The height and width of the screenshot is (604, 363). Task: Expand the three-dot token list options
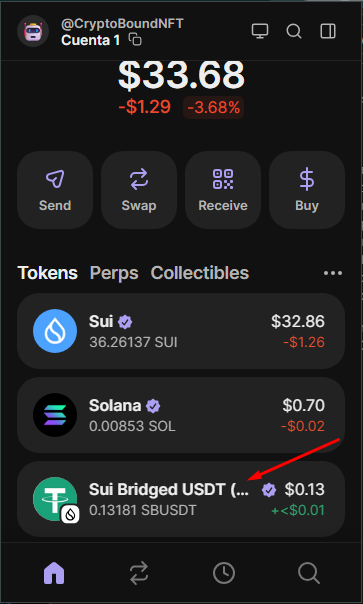(x=333, y=273)
